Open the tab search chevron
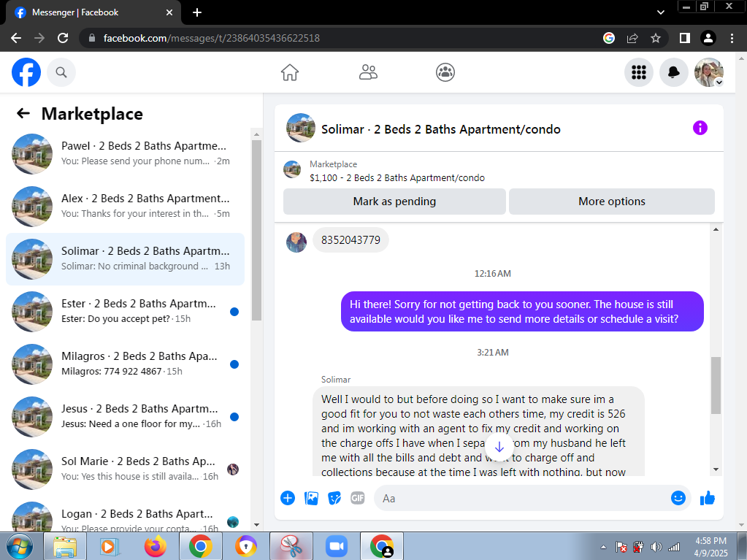This screenshot has width=747, height=560. click(x=660, y=12)
